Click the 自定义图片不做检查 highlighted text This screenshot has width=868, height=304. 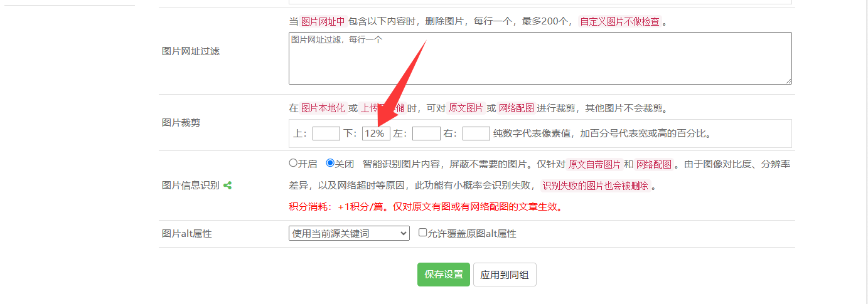coord(619,21)
